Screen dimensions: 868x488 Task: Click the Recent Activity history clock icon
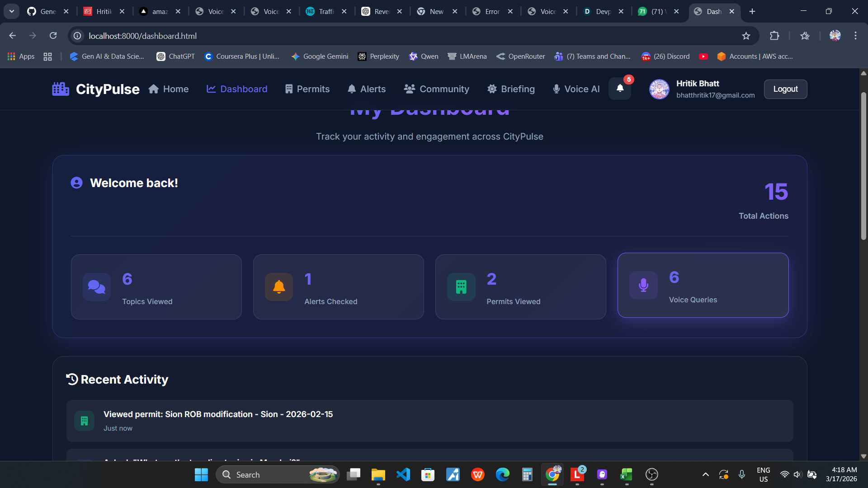tap(72, 380)
